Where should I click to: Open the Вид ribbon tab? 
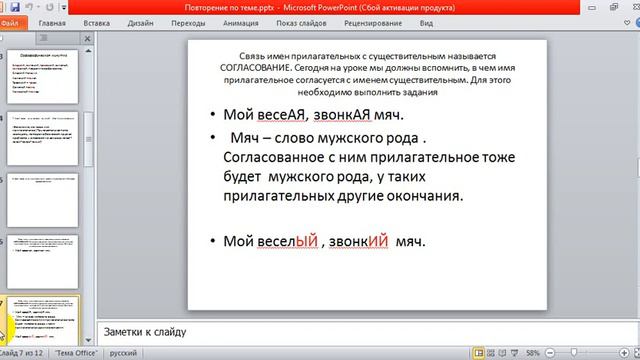426,23
